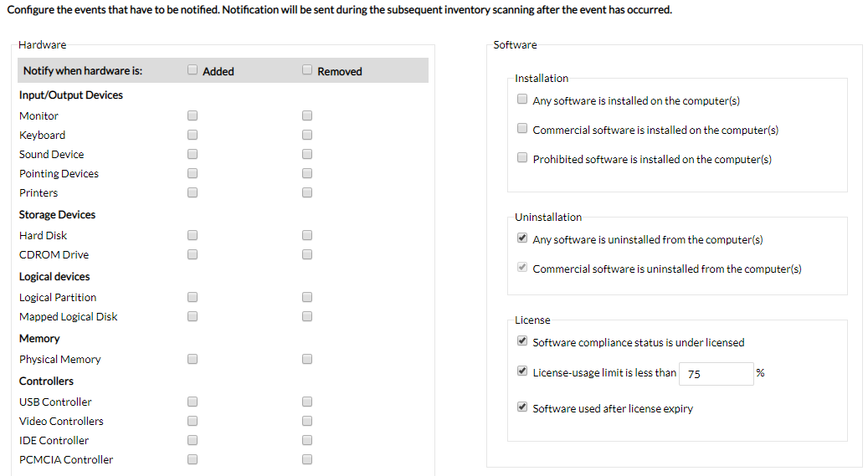
Task: Enable Removed notification for Keyboard
Action: pos(307,135)
